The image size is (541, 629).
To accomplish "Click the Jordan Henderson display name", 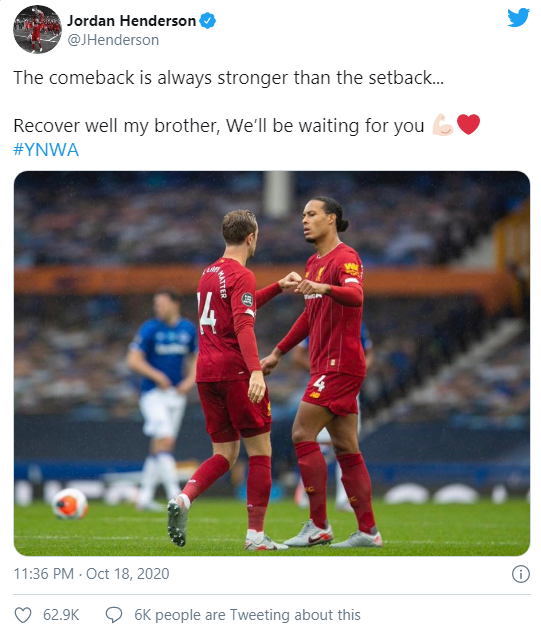I will coord(132,21).
